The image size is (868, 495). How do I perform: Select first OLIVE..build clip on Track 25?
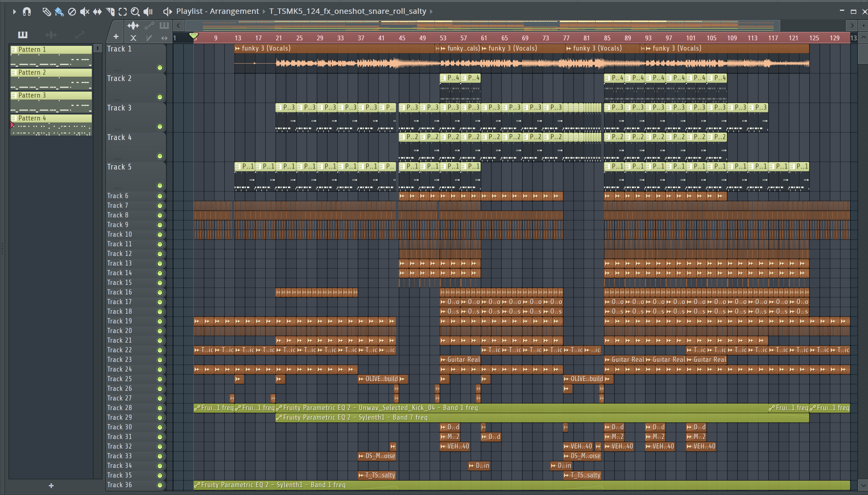pyautogui.click(x=378, y=379)
